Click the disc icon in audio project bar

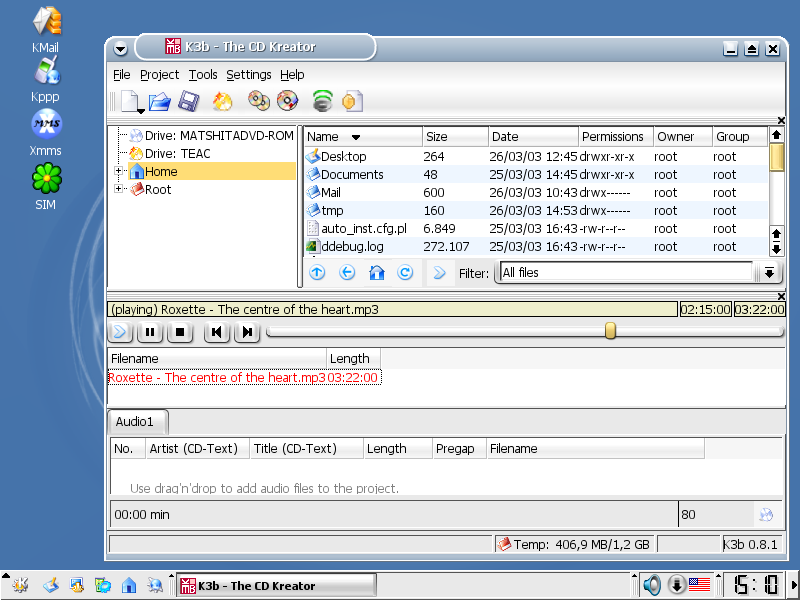point(766,515)
